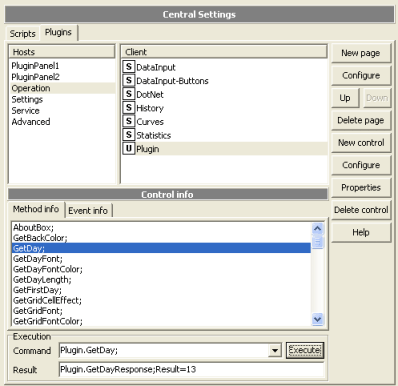Select the S icon beside Curves
This screenshot has height=386, width=398.
click(x=129, y=121)
